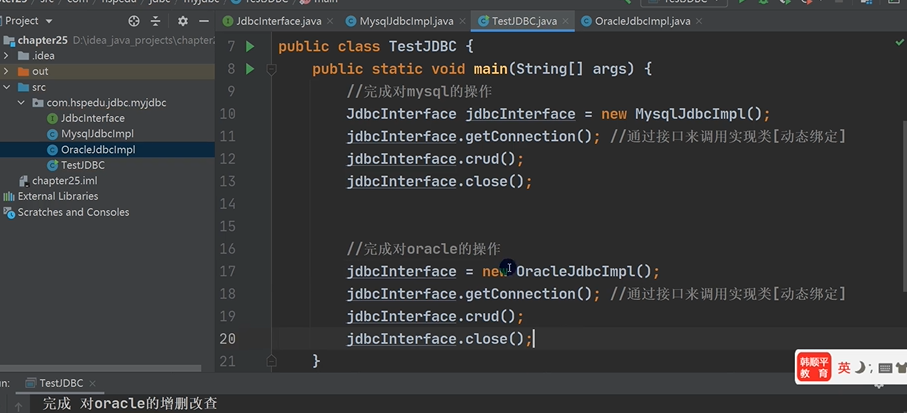Open the Project view dropdown
The height and width of the screenshot is (413, 907).
point(49,21)
